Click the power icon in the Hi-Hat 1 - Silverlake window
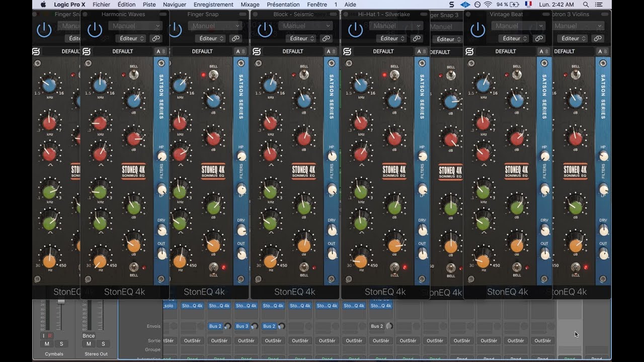Viewport: 644px width, 362px height. point(355,30)
